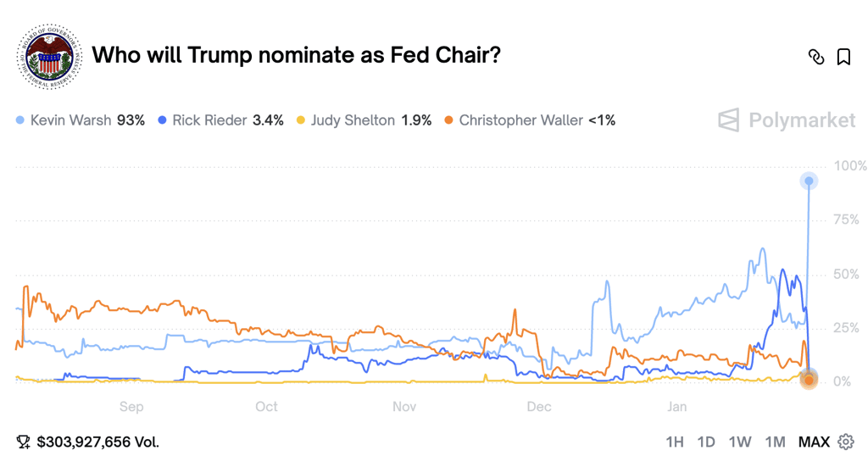Click the trophy volume icon
Screen dimensions: 868x467
click(23, 442)
